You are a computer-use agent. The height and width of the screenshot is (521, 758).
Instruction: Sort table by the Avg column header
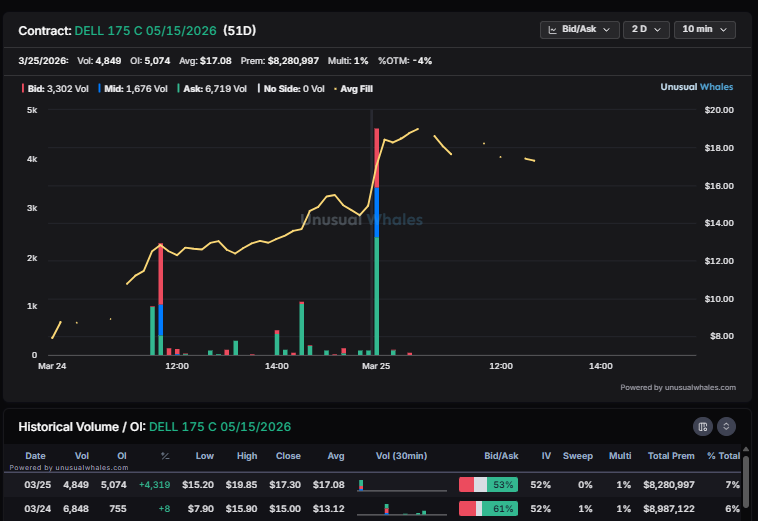[x=336, y=456]
